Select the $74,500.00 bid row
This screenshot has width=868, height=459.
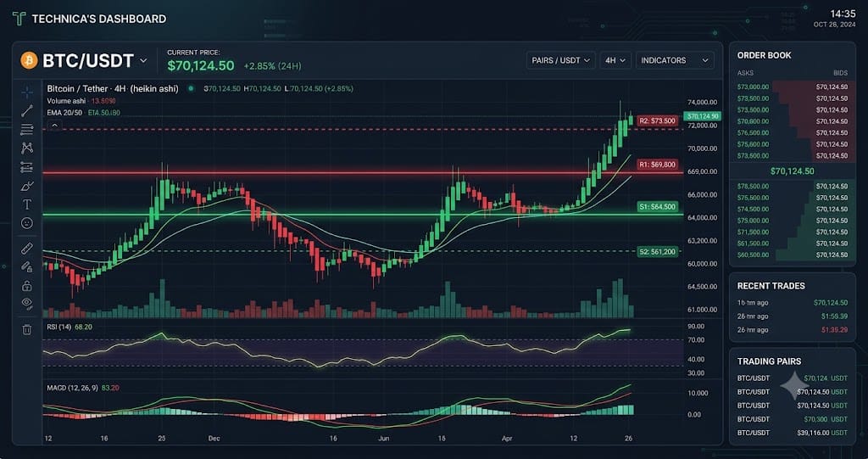coord(793,210)
